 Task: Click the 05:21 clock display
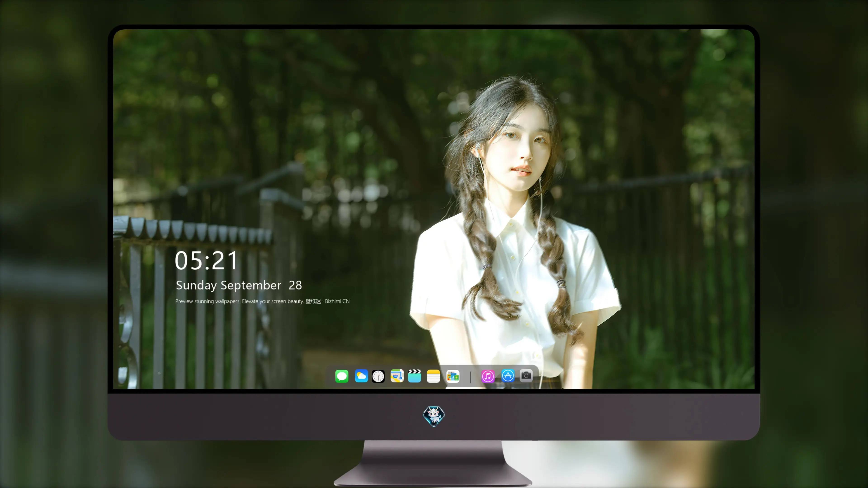206,261
